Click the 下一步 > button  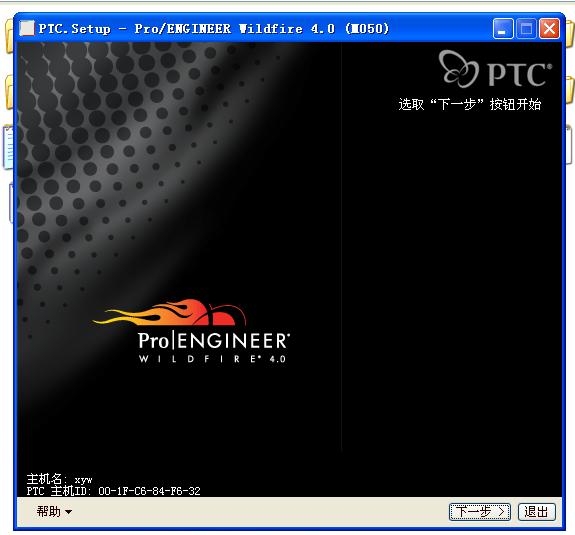pyautogui.click(x=480, y=512)
